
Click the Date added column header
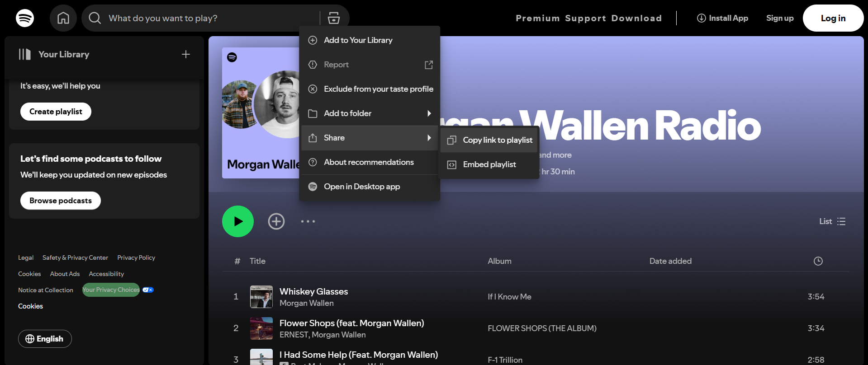click(x=670, y=261)
